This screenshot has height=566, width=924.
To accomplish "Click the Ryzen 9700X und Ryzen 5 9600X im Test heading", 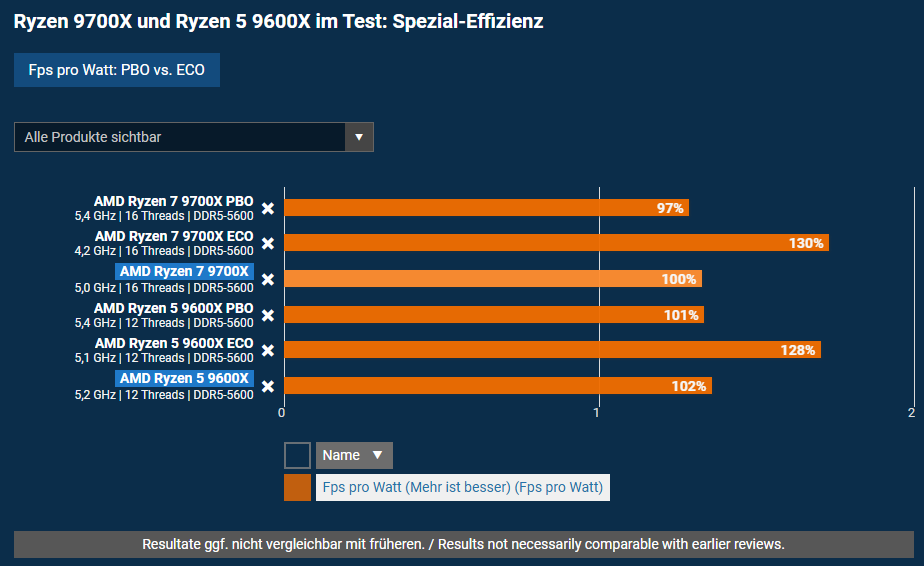I will coord(278,21).
